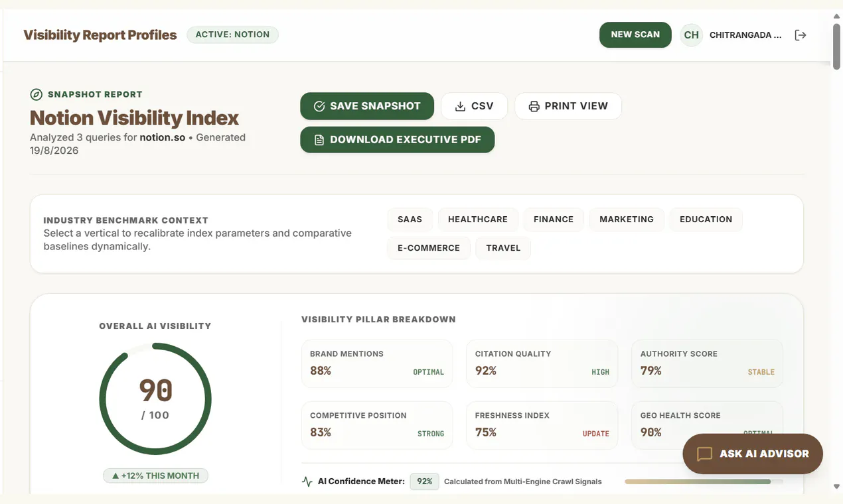Select the Education vertical

point(706,220)
